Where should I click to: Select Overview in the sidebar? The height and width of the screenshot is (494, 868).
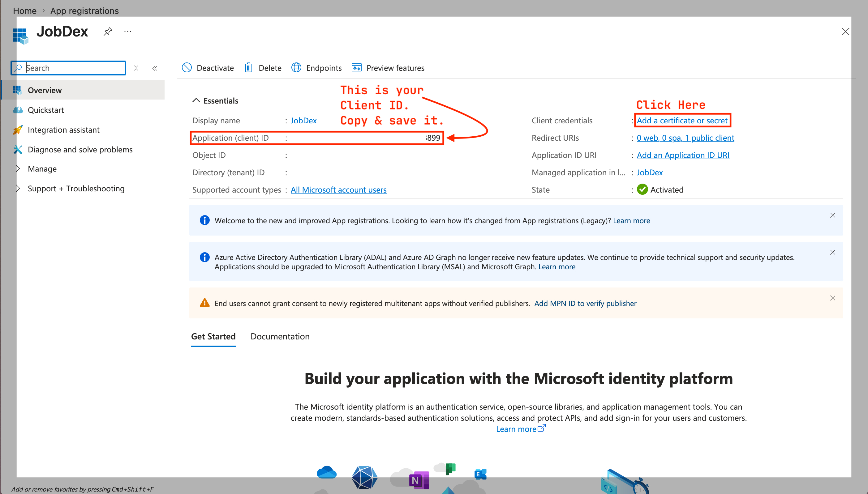coord(83,90)
